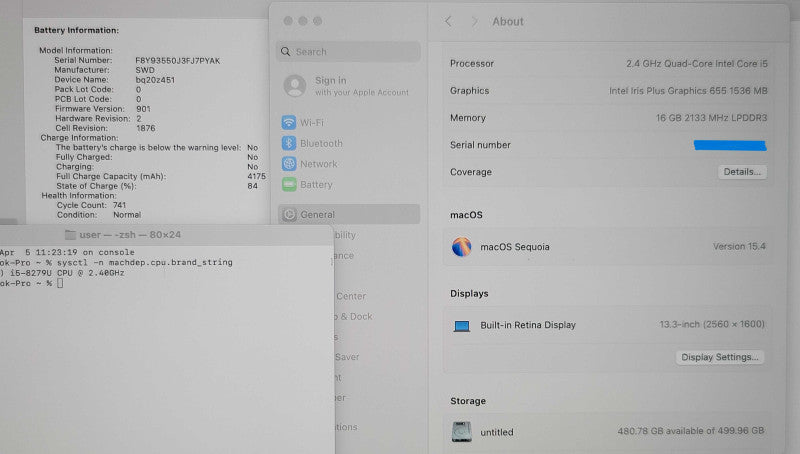
Task: Click 'Charge Information:' subheading
Action: [79, 138]
